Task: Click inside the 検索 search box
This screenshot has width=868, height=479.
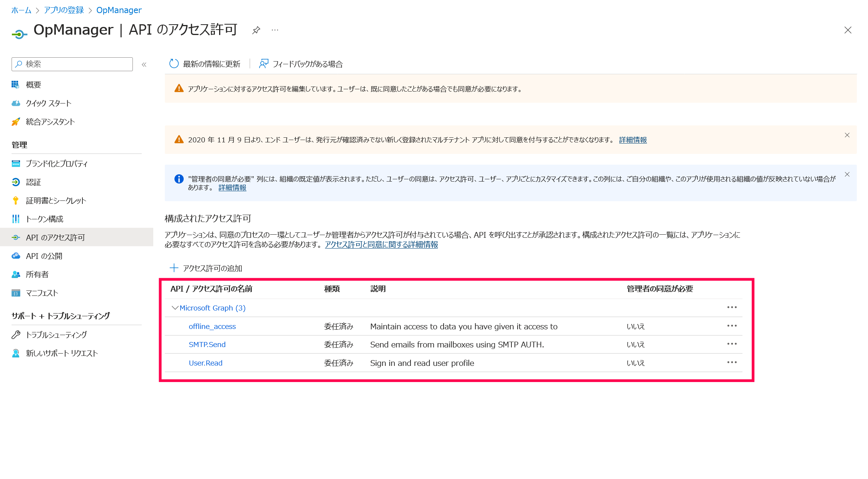Action: (71, 64)
